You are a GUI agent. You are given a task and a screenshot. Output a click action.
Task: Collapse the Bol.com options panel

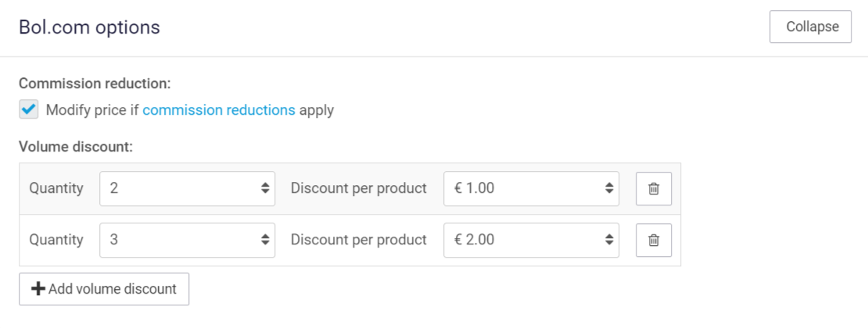coord(810,27)
